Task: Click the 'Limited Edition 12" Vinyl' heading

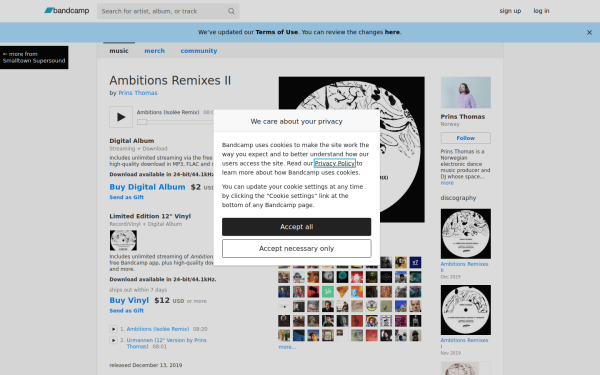Action: click(150, 216)
